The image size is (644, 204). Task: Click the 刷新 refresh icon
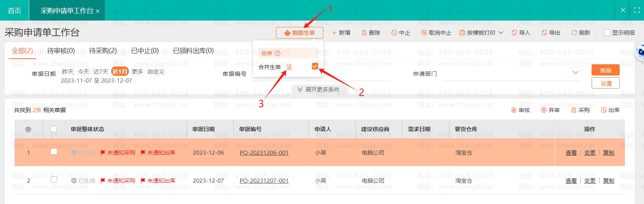pyautogui.click(x=574, y=33)
